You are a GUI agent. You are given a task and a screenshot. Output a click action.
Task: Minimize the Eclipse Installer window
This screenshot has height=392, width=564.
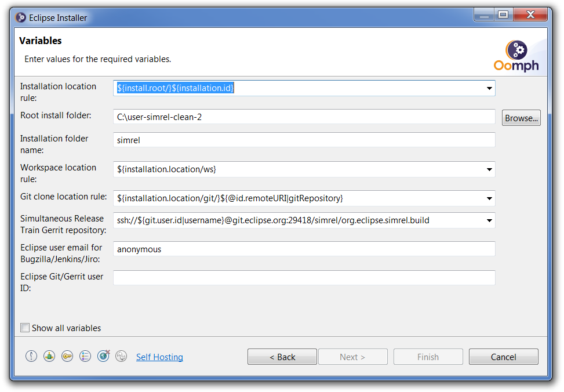point(484,15)
